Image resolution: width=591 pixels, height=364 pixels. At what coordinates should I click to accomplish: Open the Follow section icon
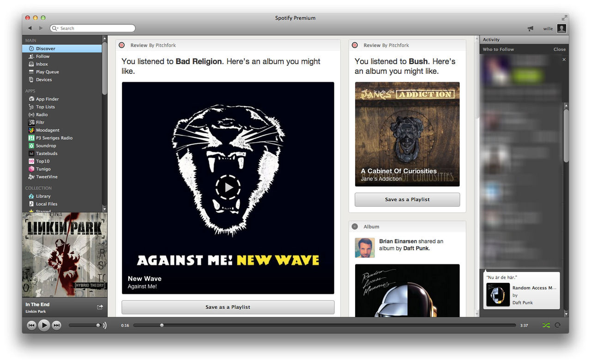[31, 56]
